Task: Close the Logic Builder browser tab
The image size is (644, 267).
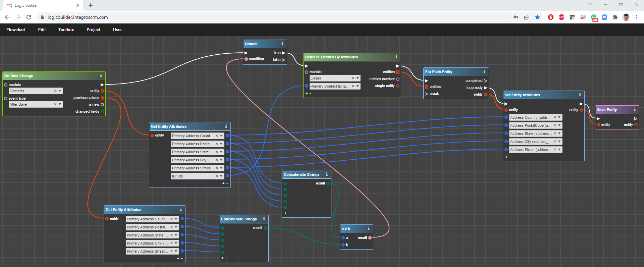Action: (78, 5)
